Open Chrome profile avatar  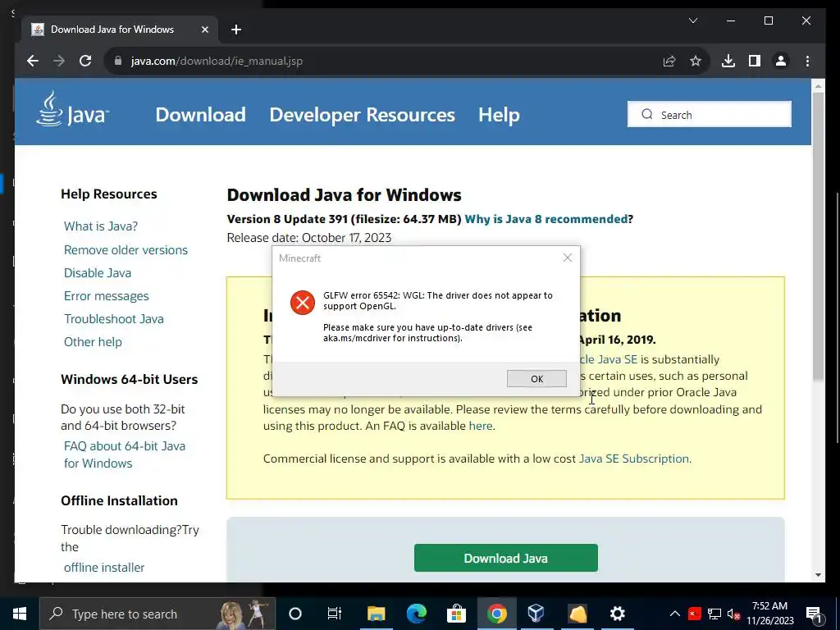click(x=781, y=61)
